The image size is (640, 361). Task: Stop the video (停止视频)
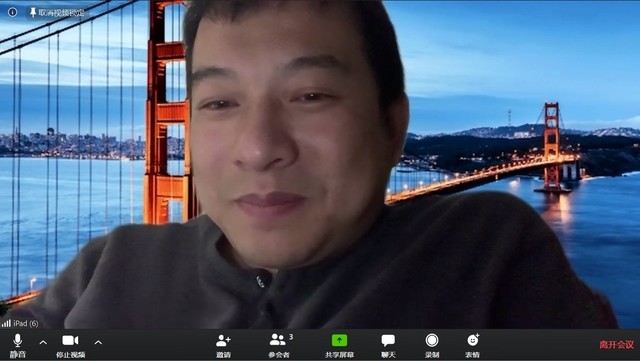pos(70,345)
